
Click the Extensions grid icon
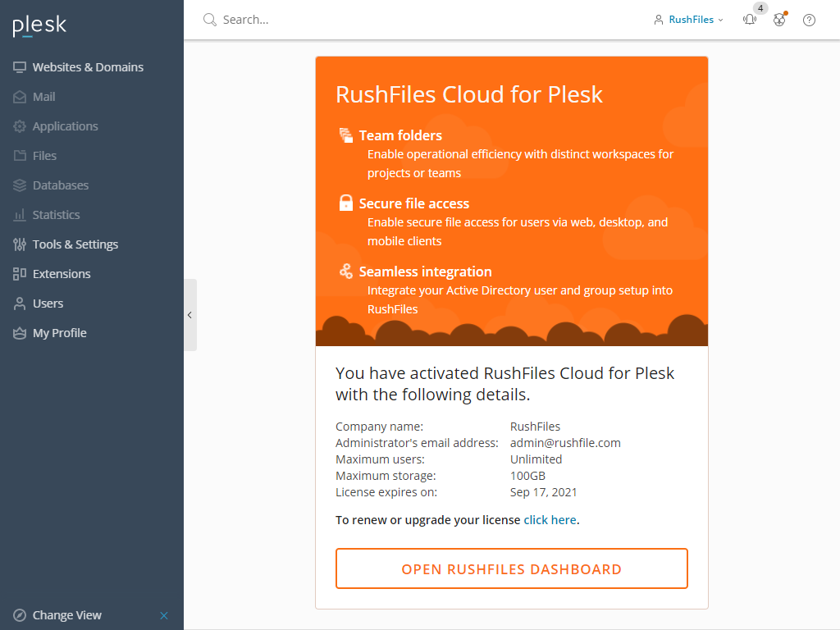pyautogui.click(x=20, y=274)
